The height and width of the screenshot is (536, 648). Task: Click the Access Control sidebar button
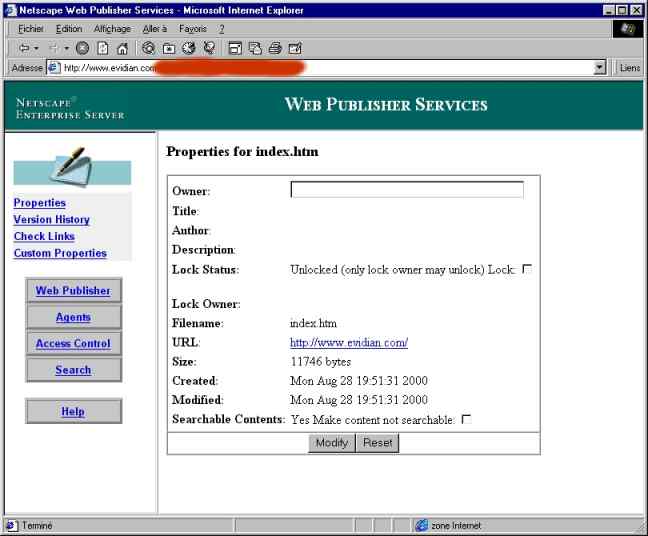[x=74, y=343]
